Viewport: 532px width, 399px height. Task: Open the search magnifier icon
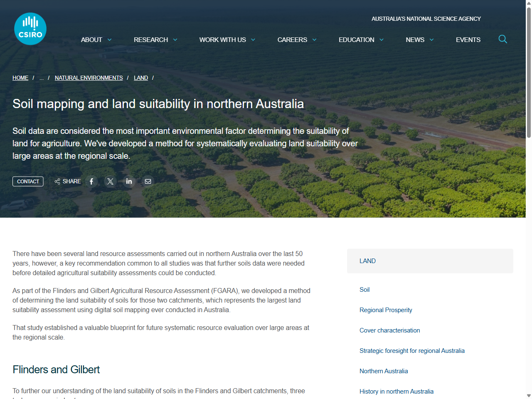(x=502, y=39)
